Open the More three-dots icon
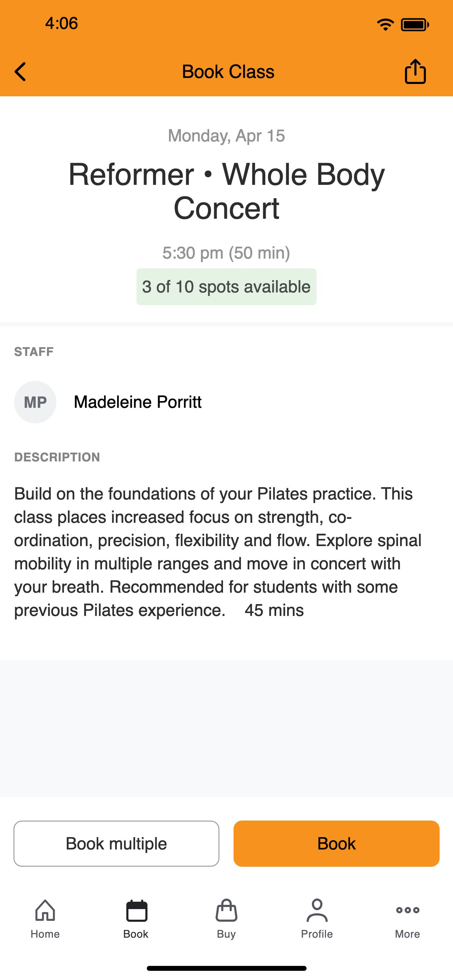 (407, 910)
